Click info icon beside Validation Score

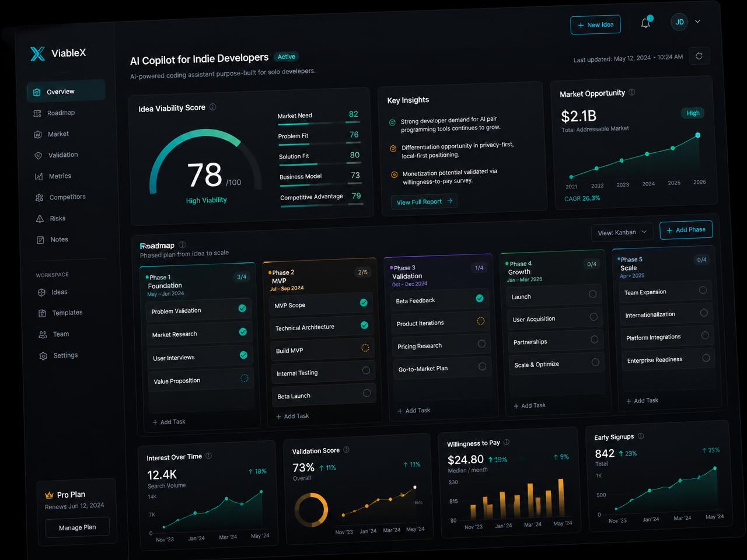point(346,450)
